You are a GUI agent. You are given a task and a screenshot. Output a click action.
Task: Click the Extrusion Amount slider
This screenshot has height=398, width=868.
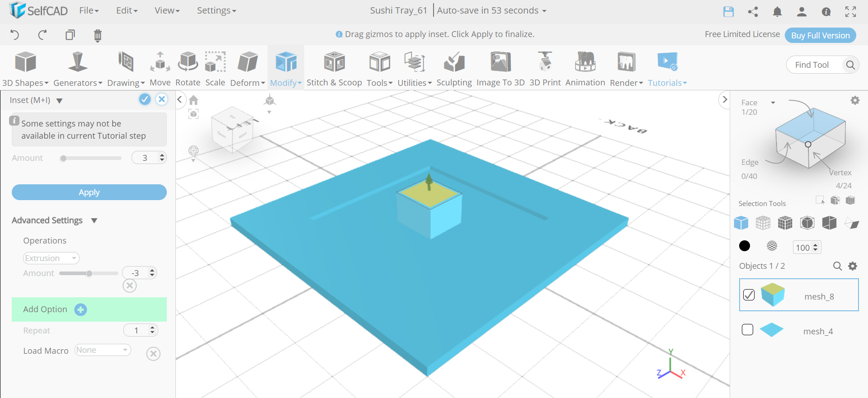click(x=89, y=273)
